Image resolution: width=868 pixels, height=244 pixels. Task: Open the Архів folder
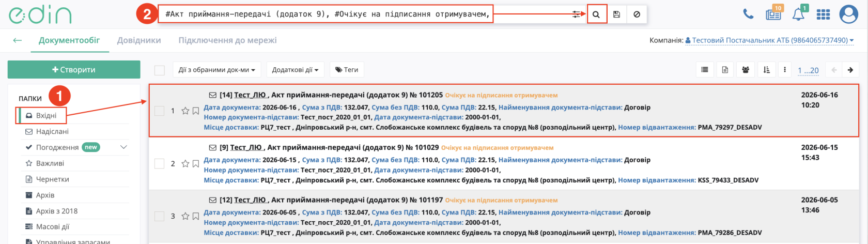[x=45, y=195]
